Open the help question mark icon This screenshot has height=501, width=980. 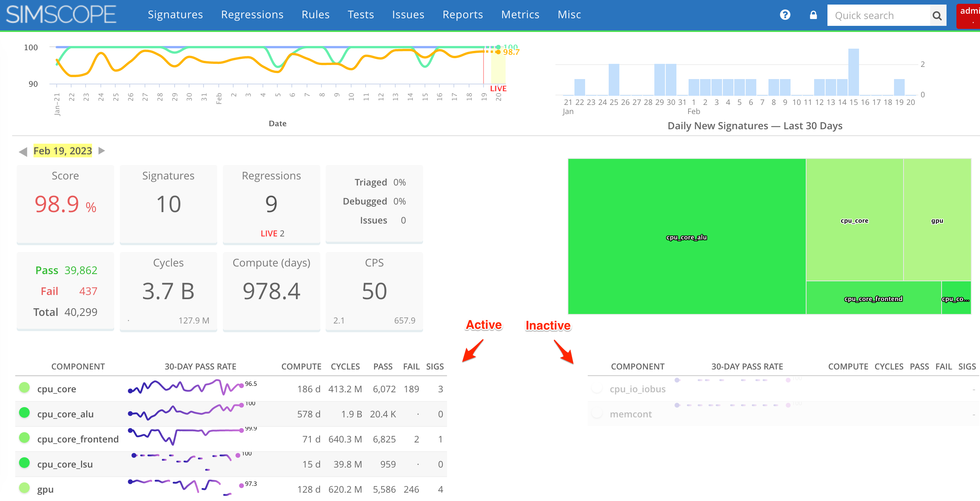click(x=785, y=15)
